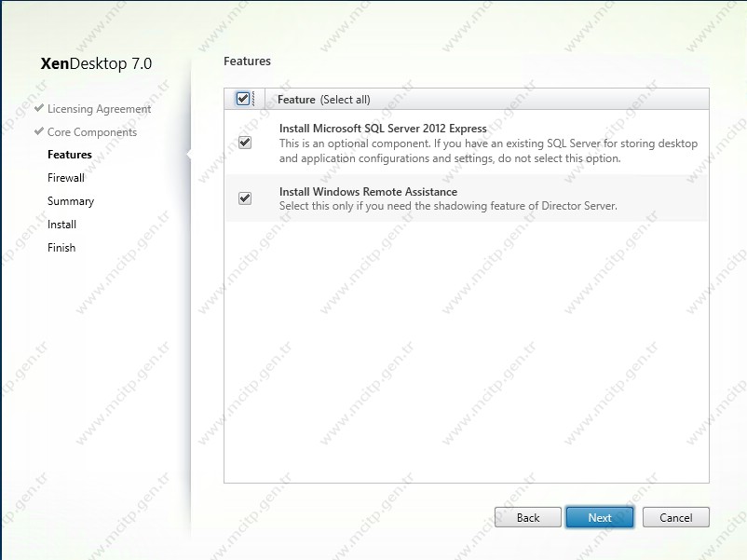747x560 pixels.
Task: Select the Core Components step
Action: tap(92, 132)
